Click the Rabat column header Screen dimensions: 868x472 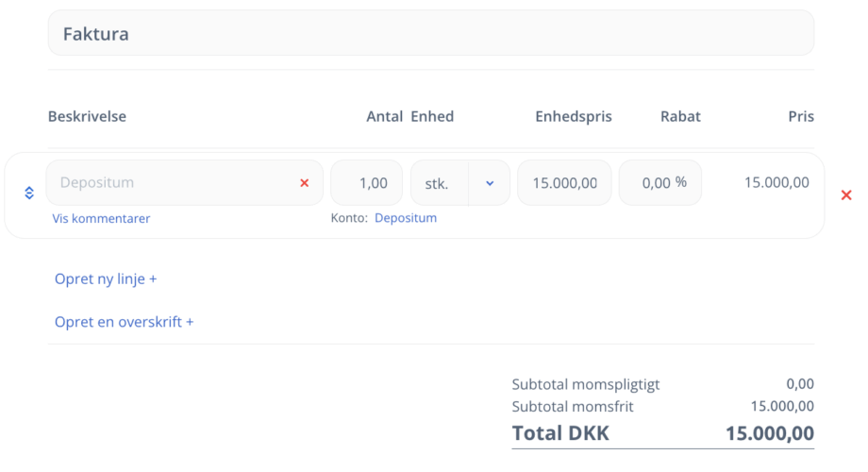[680, 116]
